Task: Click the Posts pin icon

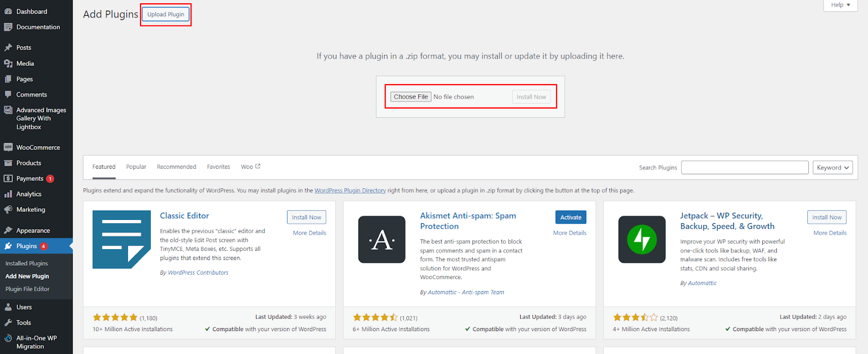Action: pos(8,48)
